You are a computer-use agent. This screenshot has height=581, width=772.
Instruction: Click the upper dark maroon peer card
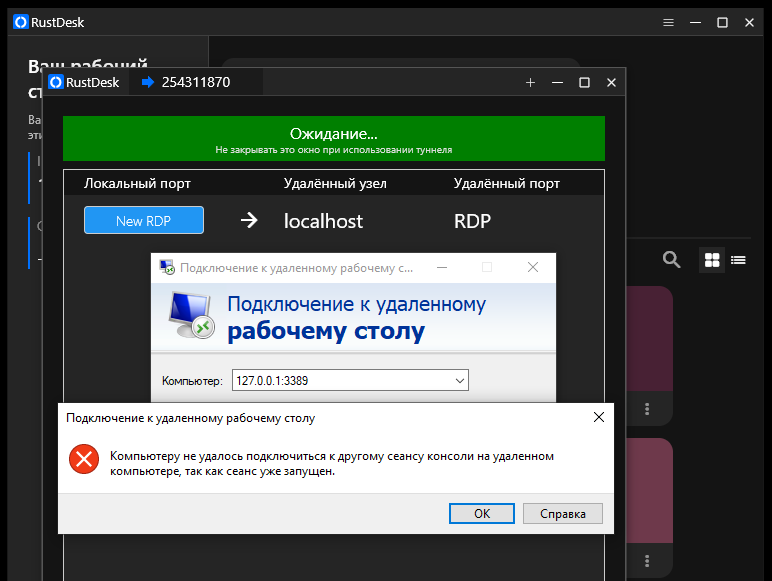pyautogui.click(x=649, y=339)
